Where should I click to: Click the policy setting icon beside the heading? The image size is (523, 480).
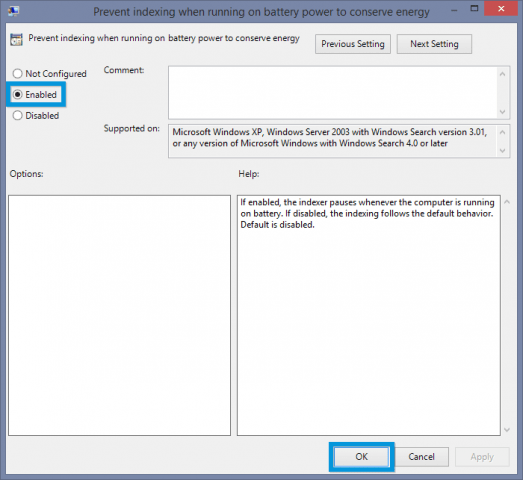coord(16,39)
